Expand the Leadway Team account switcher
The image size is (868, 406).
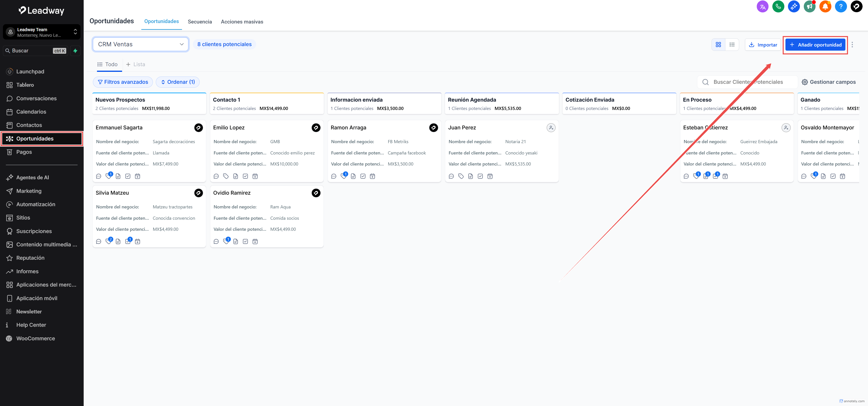[x=42, y=32]
